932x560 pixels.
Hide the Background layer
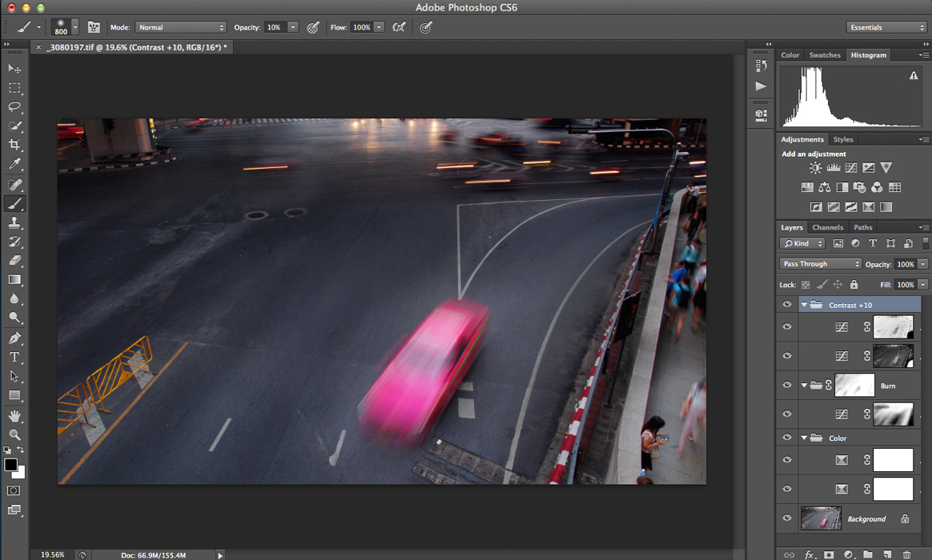[x=787, y=518]
